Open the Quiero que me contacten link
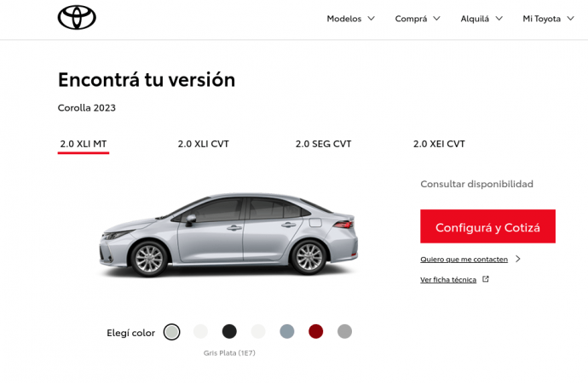 (464, 259)
